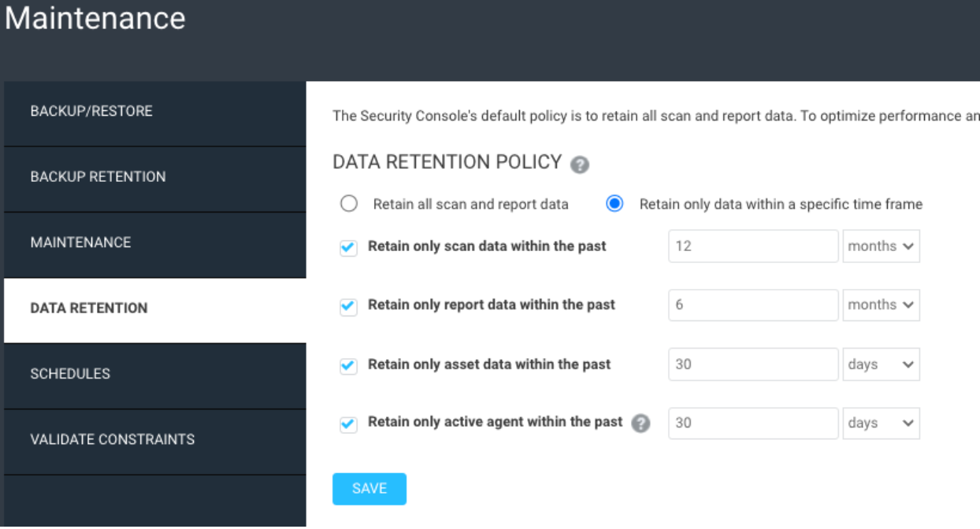The width and height of the screenshot is (980, 529).
Task: Click report data retention value field
Action: point(753,305)
